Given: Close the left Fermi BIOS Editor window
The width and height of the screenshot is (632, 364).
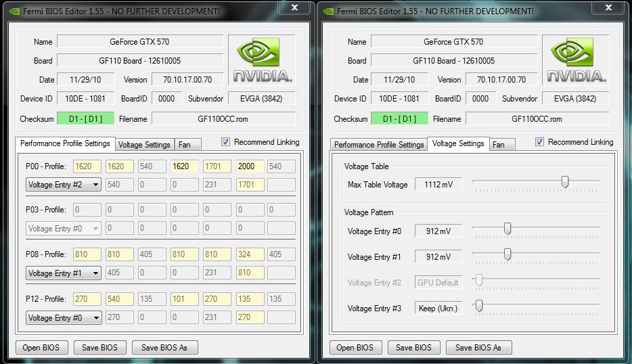Looking at the screenshot, I should click(294, 7).
